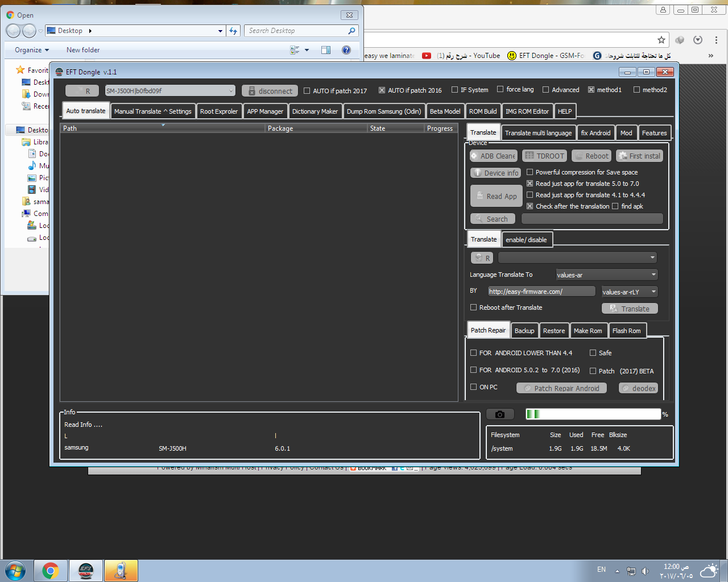Viewport: 728px width, 582px height.
Task: Expand the Desktop breadcrumb arrow
Action: (90, 31)
